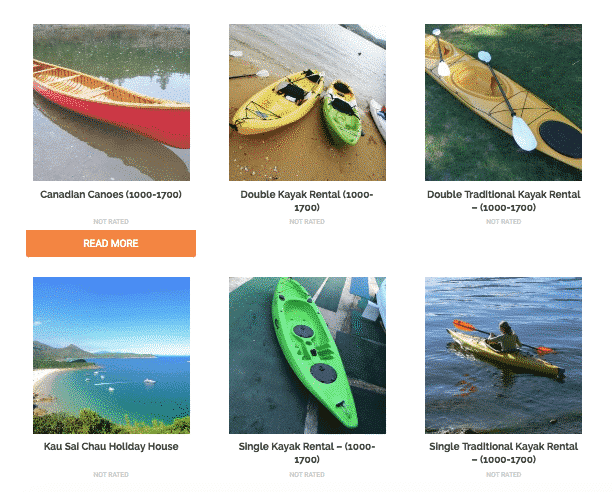This screenshot has width=613, height=492.
Task: Open the Double Kayak Rental (1000-1700) link
Action: pyautogui.click(x=307, y=201)
